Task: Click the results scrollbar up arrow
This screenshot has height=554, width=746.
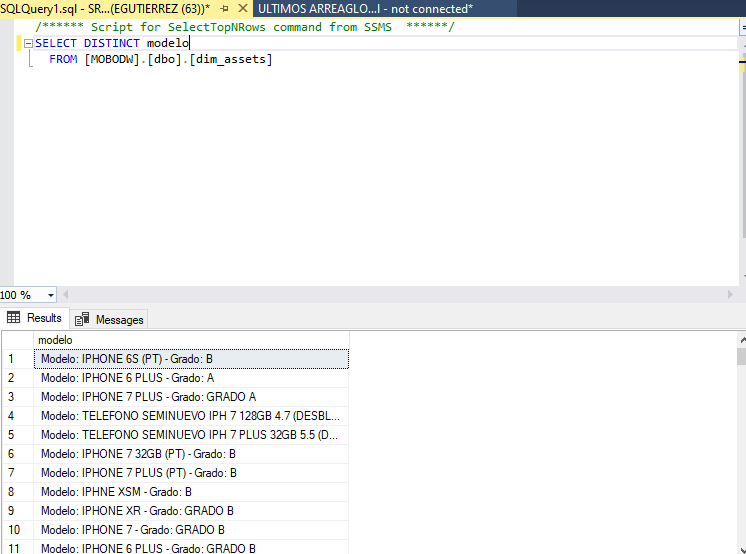Action: 742,340
